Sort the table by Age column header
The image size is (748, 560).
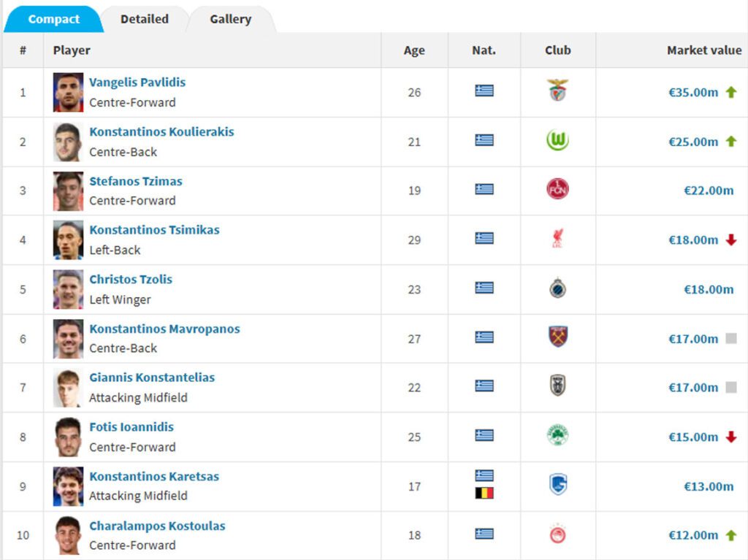tap(414, 50)
